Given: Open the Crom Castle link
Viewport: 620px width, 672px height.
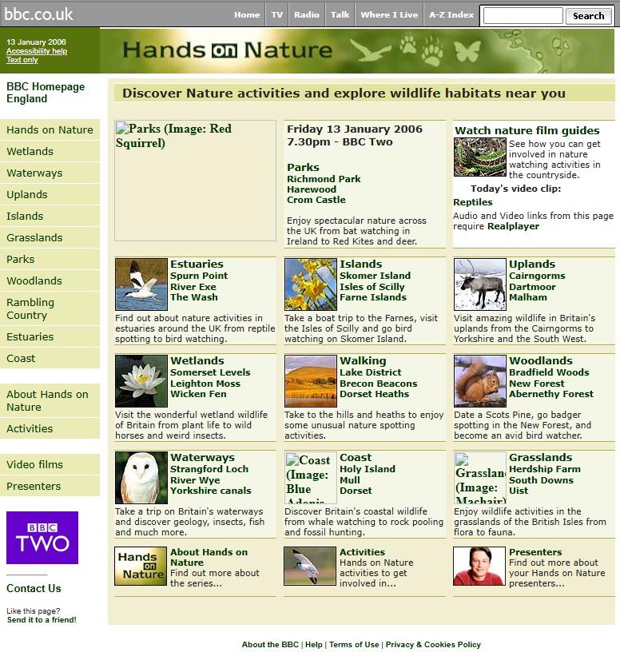Looking at the screenshot, I should (316, 200).
